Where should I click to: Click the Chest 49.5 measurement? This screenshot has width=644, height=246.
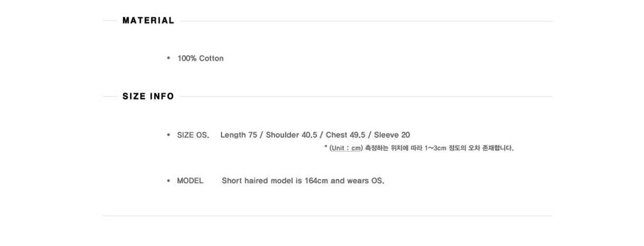[x=345, y=135]
